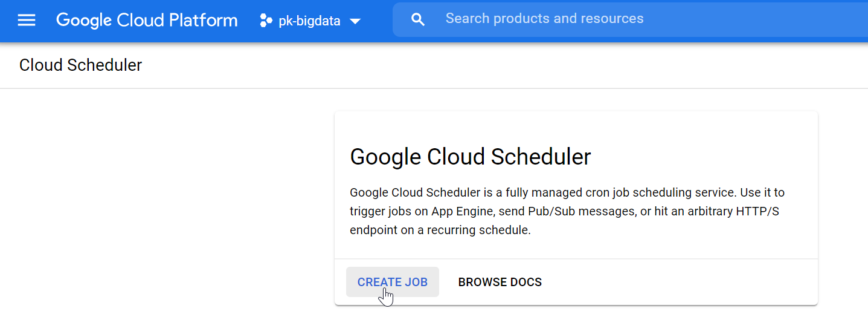Expand the pk-bigdata dropdown arrow
The width and height of the screenshot is (868, 317).
coord(355,21)
